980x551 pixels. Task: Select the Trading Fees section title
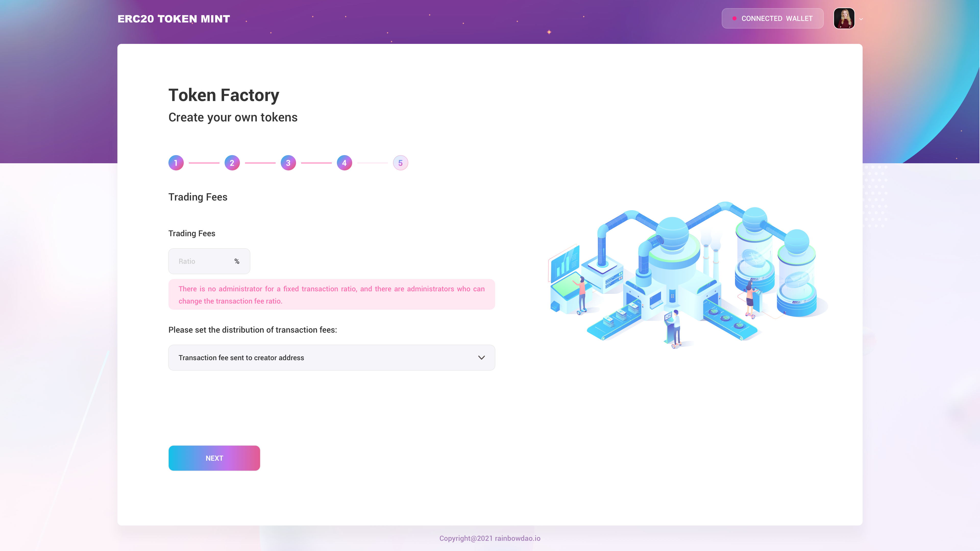[198, 197]
